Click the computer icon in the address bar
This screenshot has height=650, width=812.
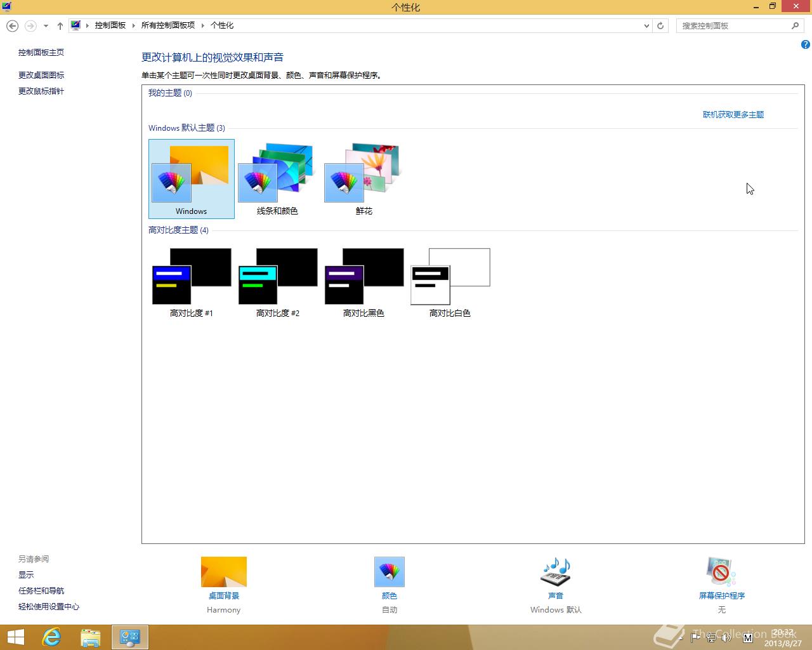pyautogui.click(x=76, y=25)
